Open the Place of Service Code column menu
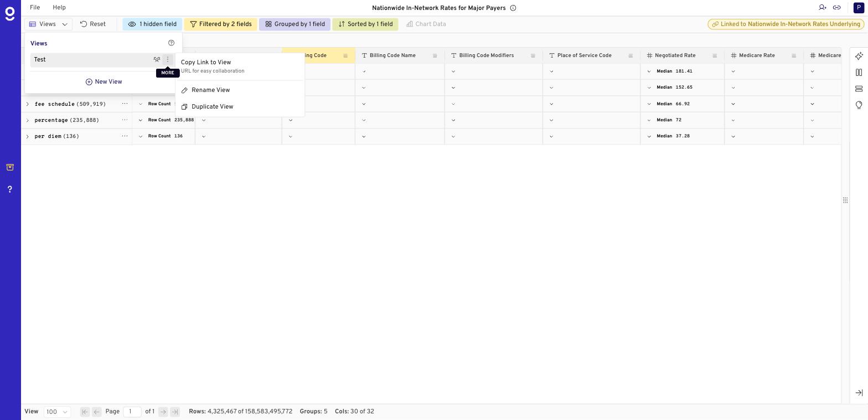The image size is (868, 420). [630, 55]
